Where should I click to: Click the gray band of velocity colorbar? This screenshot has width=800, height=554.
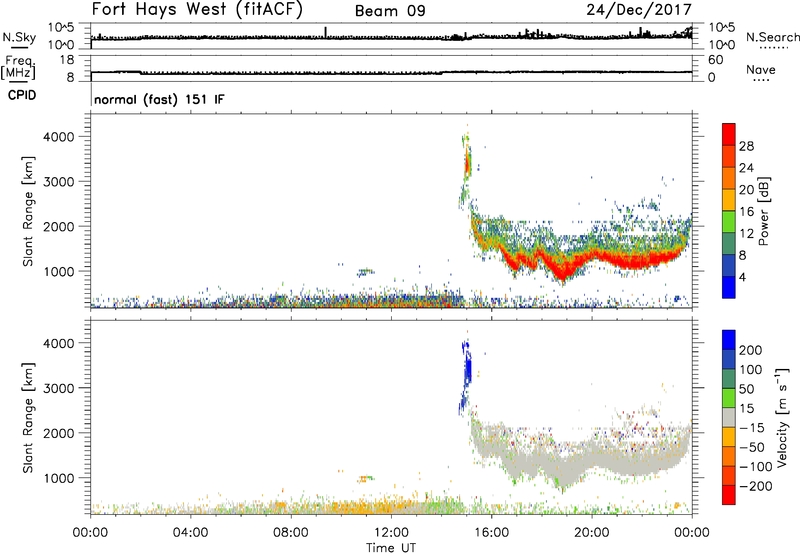tap(729, 417)
